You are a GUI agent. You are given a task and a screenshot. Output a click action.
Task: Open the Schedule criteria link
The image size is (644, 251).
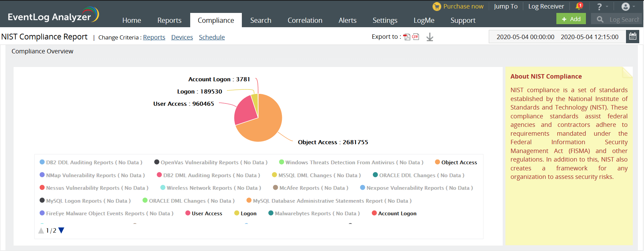coord(212,37)
